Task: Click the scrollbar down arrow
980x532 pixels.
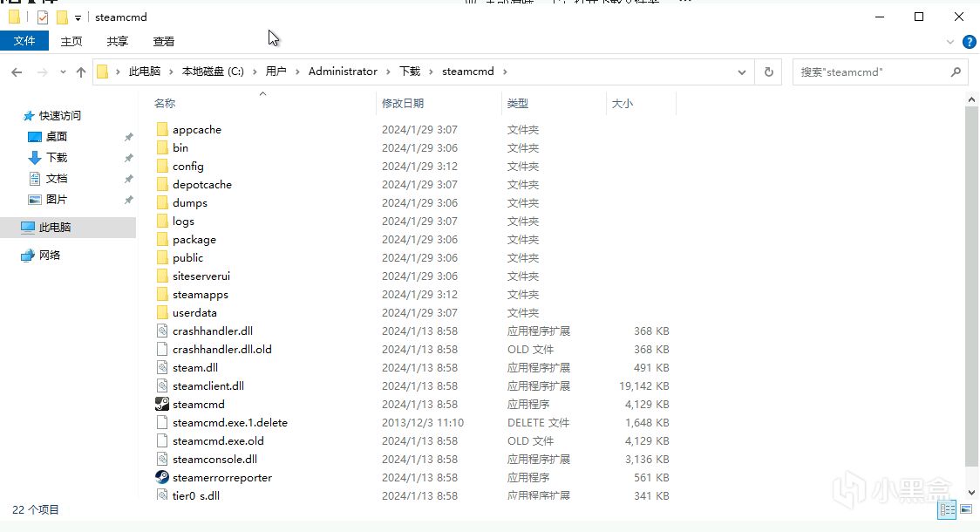Action: [971, 493]
